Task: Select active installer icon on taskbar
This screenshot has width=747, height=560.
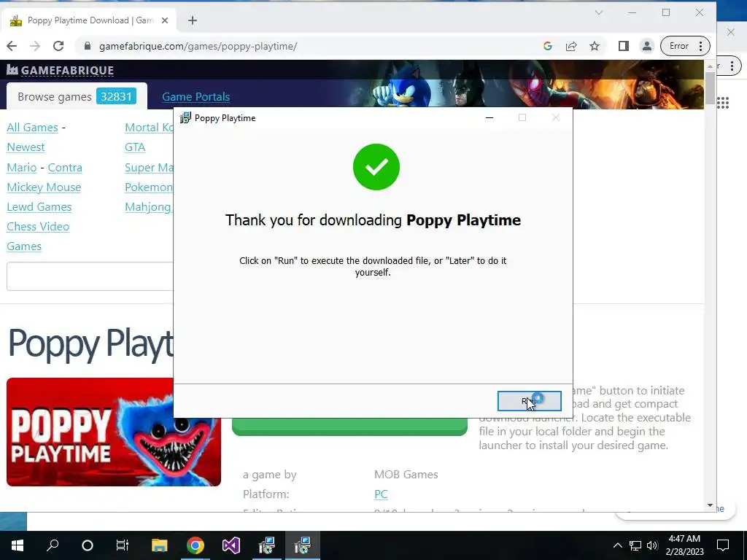Action: (303, 545)
